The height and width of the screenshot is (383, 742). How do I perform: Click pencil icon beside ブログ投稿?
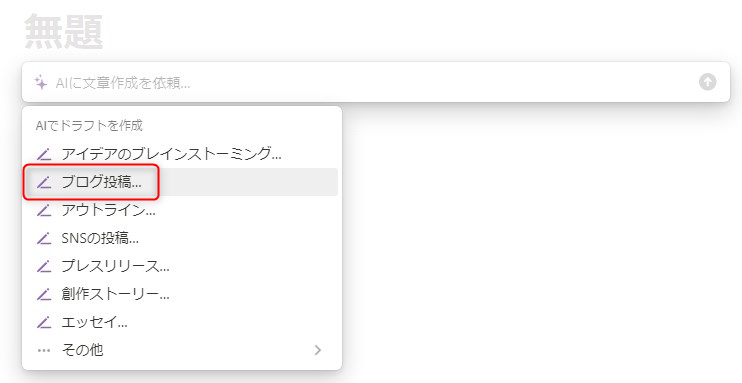tap(44, 182)
